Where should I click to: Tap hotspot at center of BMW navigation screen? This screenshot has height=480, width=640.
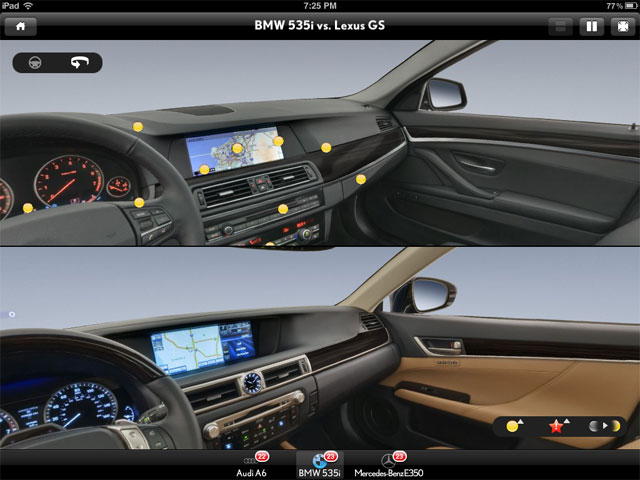238,149
